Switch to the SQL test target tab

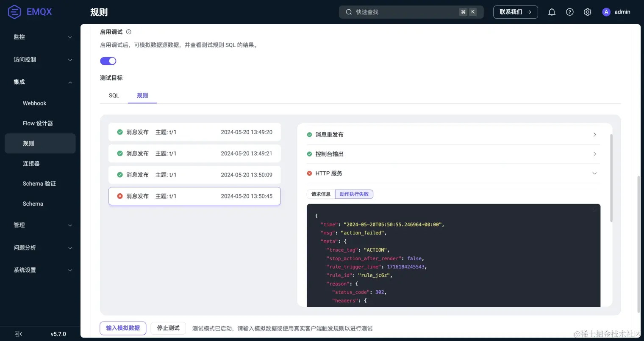click(114, 96)
